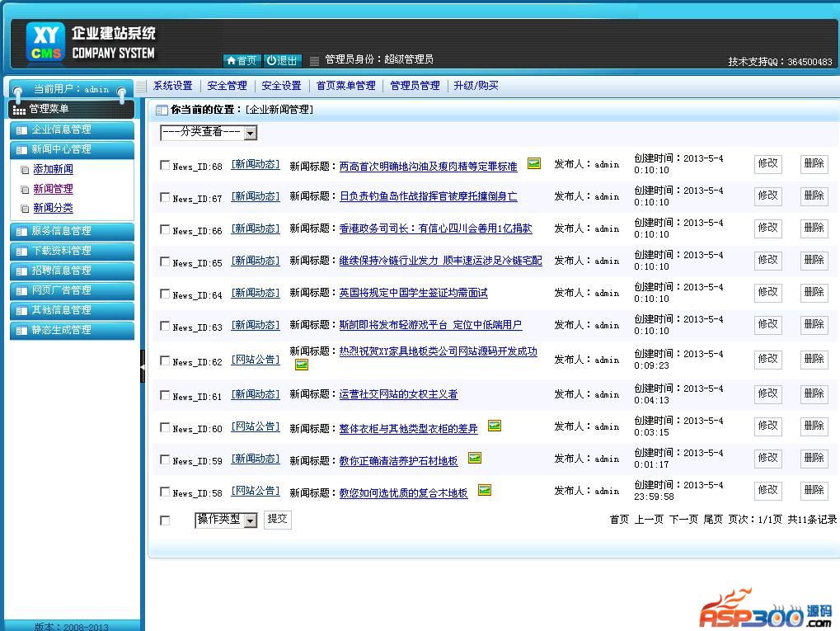Click 首页 pagination link

(x=619, y=520)
